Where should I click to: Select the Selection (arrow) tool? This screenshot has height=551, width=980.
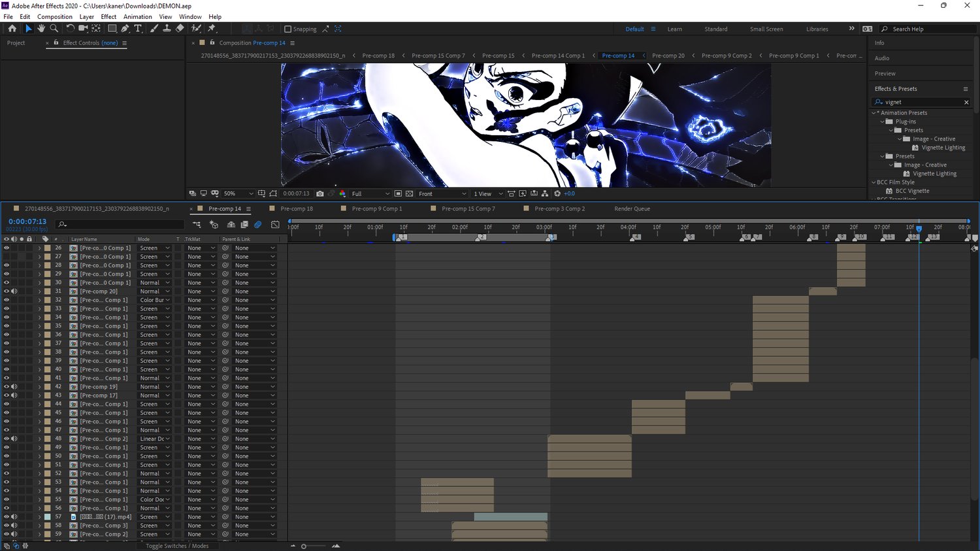point(28,29)
